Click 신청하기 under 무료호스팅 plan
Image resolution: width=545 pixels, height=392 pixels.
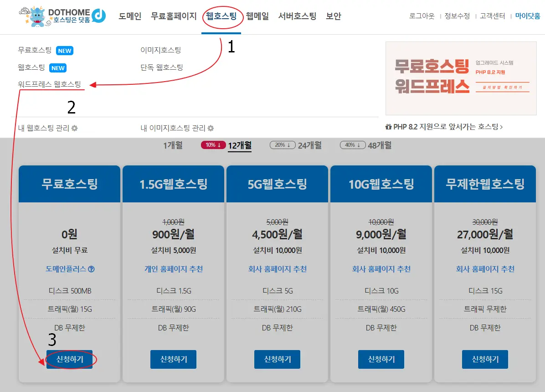pos(70,359)
